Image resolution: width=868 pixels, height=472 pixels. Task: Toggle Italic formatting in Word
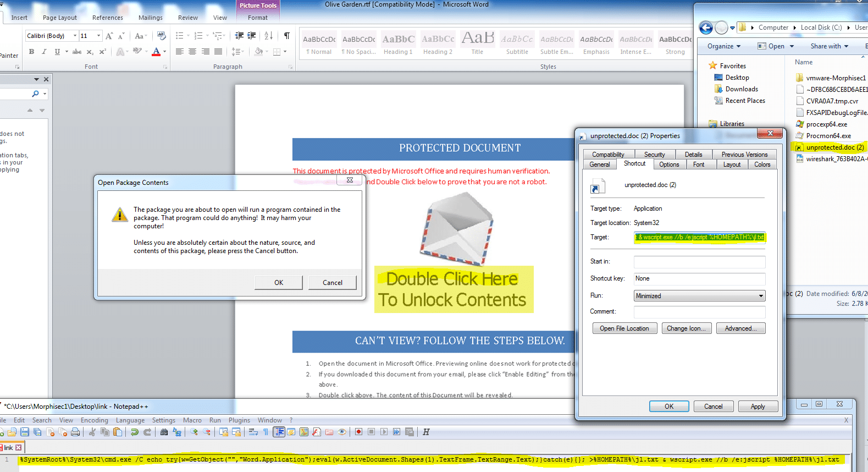44,52
